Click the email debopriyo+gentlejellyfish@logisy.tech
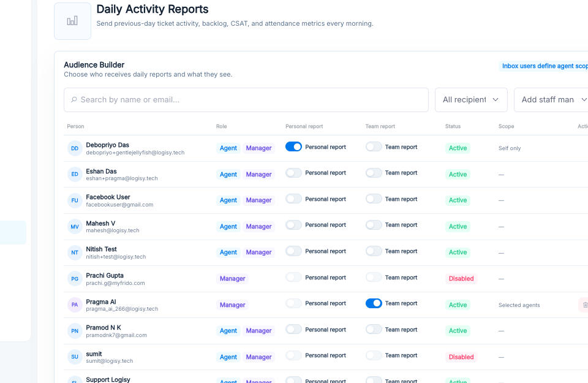This screenshot has height=383, width=588. 135,153
